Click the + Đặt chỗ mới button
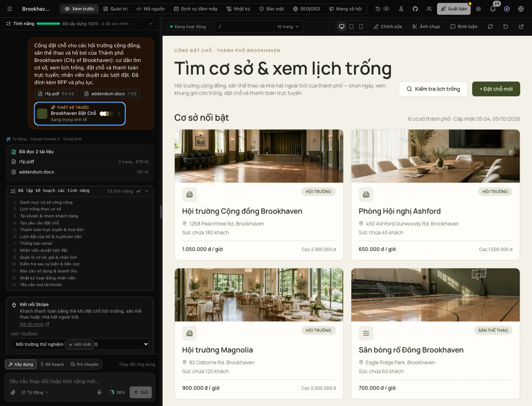 point(496,89)
